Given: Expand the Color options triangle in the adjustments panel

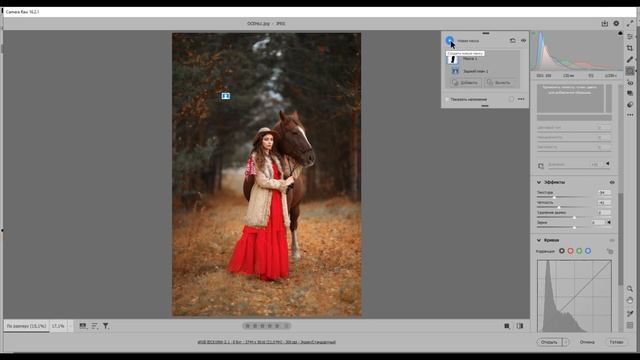Looking at the screenshot, I should click(608, 164).
